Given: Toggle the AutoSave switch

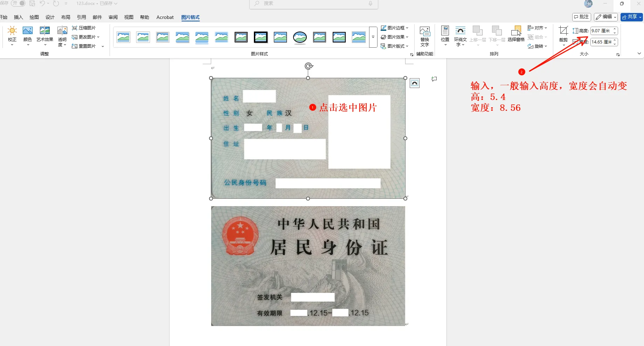Looking at the screenshot, I should coord(18,3).
